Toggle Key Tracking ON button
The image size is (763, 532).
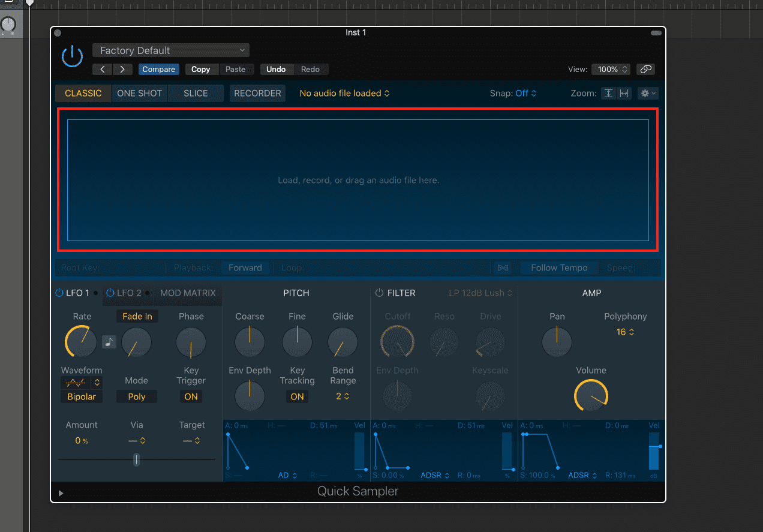(x=297, y=396)
